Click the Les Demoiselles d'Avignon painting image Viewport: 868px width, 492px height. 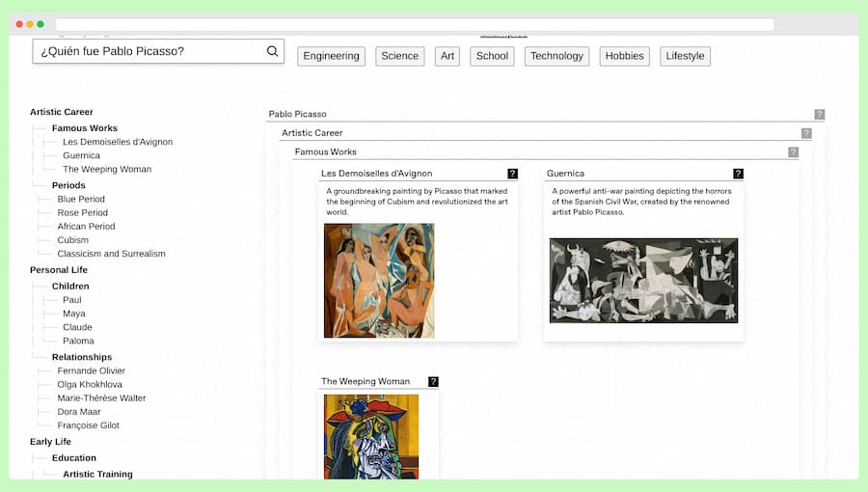click(379, 281)
